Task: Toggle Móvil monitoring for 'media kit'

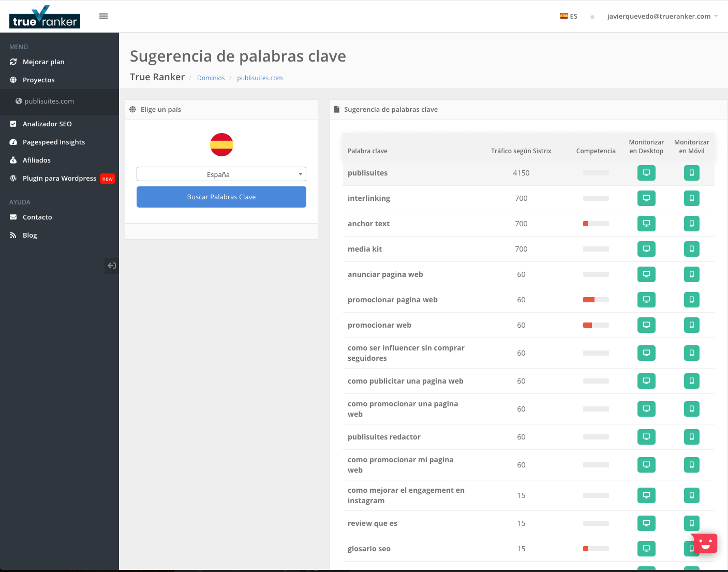Action: [x=691, y=249]
